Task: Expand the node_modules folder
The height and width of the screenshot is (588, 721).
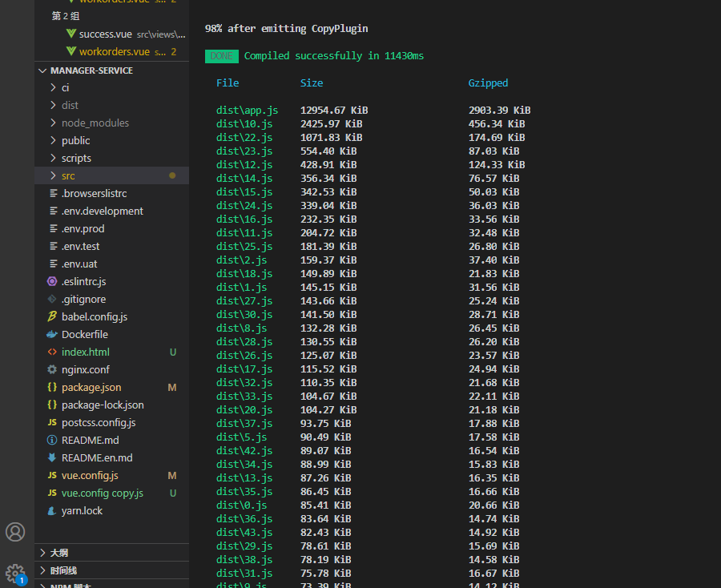Action: (53, 123)
